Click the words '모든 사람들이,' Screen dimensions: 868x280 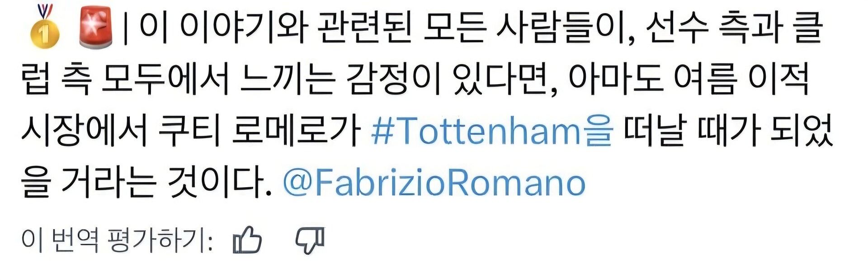(529, 27)
